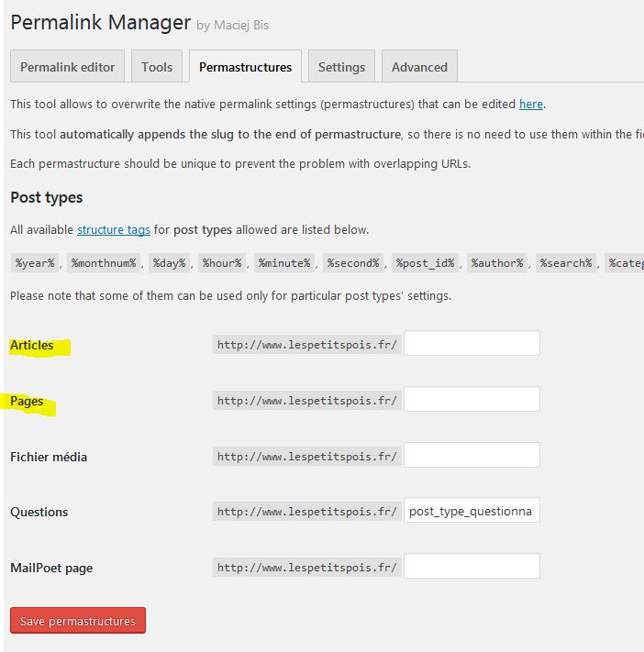Select the Fichier média permastructure input

click(x=472, y=456)
